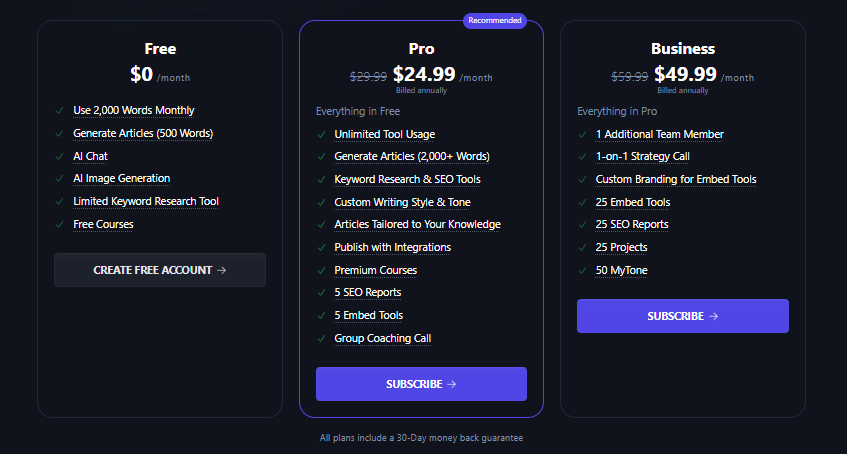Click checkmark next to 1-on-1 Strategy Call
This screenshot has height=454, width=847.
pyautogui.click(x=582, y=157)
